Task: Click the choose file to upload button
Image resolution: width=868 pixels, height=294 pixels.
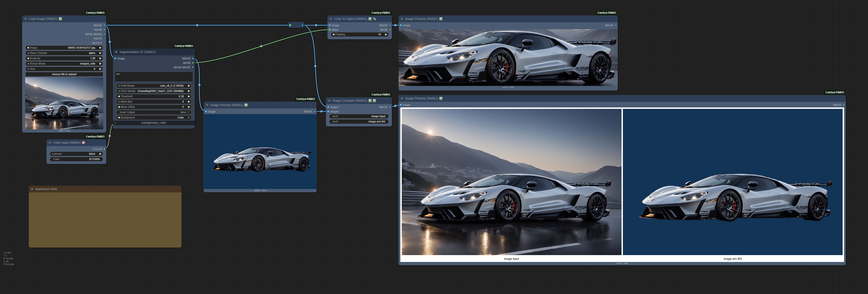Action: coord(64,74)
